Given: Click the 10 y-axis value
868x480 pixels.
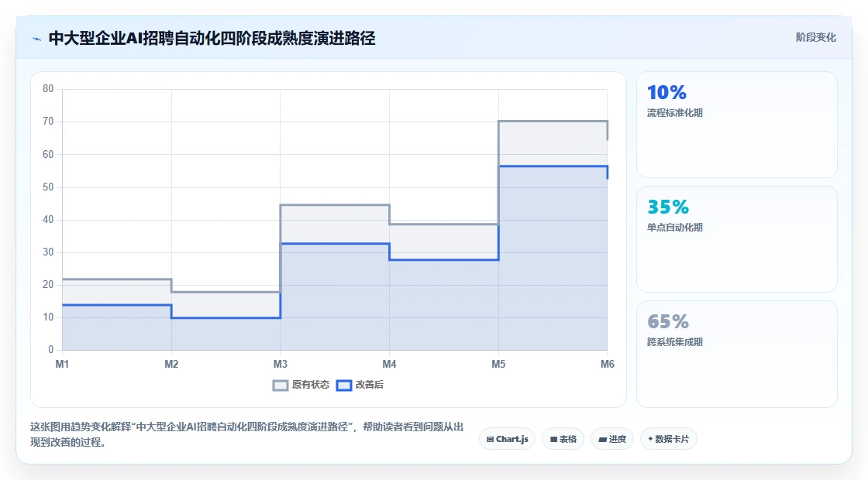Looking at the screenshot, I should pos(48,317).
